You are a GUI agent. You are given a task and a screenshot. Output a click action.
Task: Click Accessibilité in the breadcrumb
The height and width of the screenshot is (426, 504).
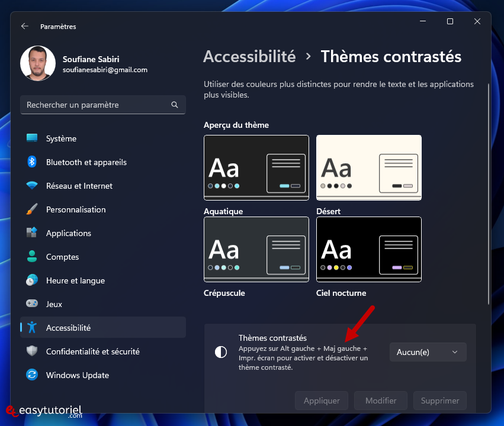249,56
